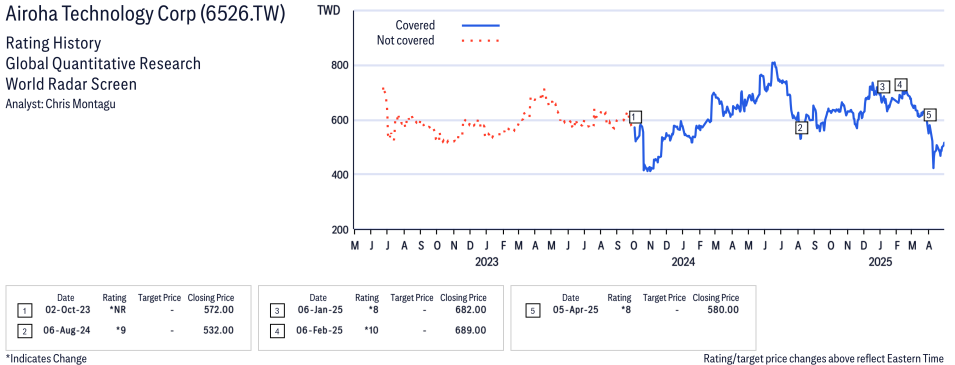Click the 2025 year label on axis

click(x=880, y=263)
